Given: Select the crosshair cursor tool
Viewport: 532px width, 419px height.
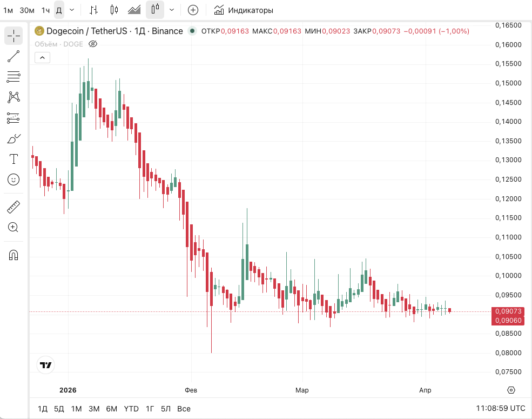Looking at the screenshot, I should [14, 36].
